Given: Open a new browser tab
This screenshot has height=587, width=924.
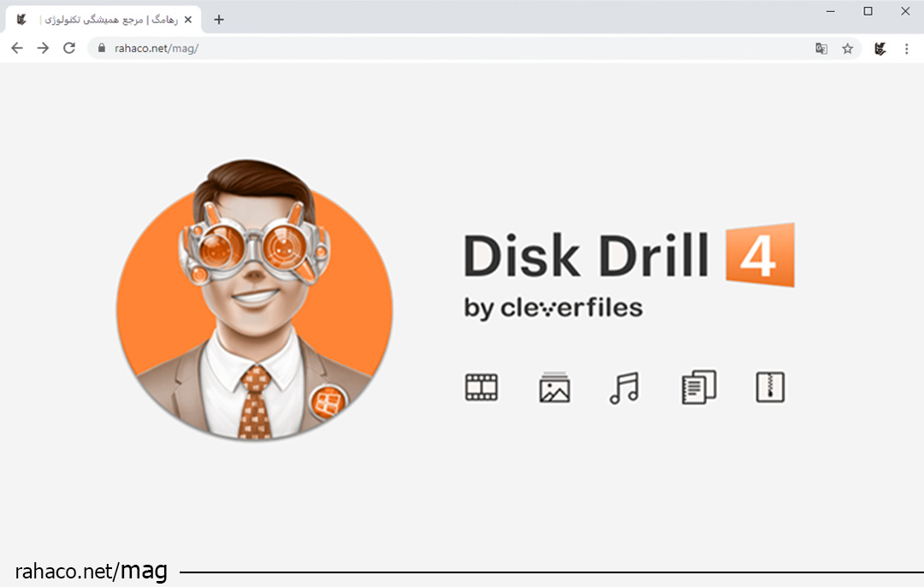Looking at the screenshot, I should tap(218, 18).
